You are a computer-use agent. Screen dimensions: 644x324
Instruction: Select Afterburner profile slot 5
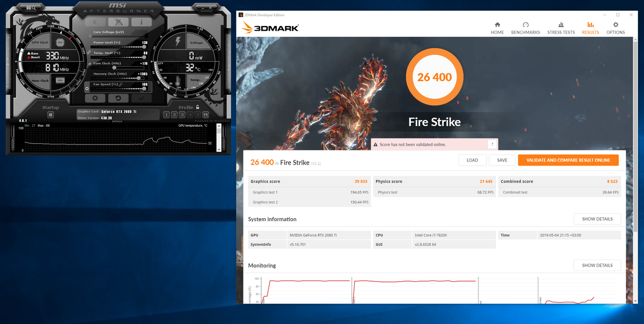tap(198, 115)
